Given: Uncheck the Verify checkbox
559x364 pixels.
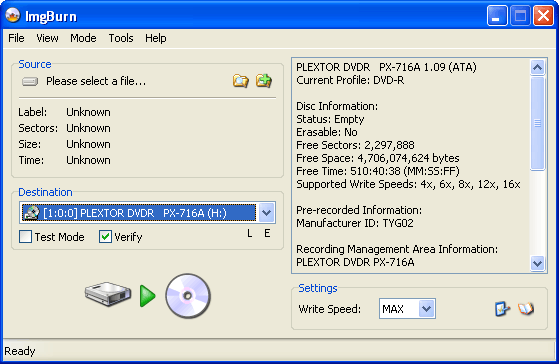Looking at the screenshot, I should [105, 237].
